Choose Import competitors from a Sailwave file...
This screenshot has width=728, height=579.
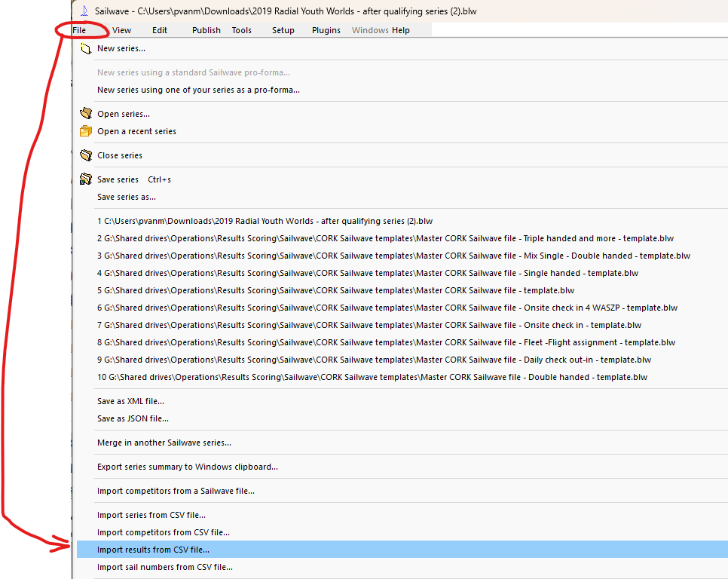coord(176,492)
